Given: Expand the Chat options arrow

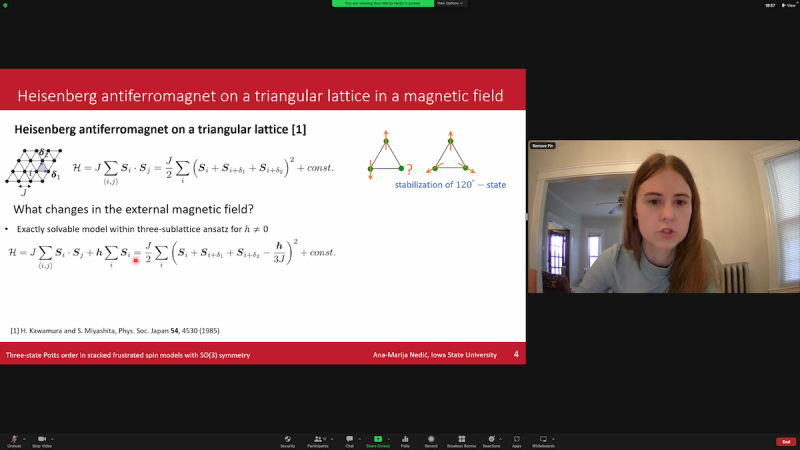Looking at the screenshot, I should [x=359, y=439].
